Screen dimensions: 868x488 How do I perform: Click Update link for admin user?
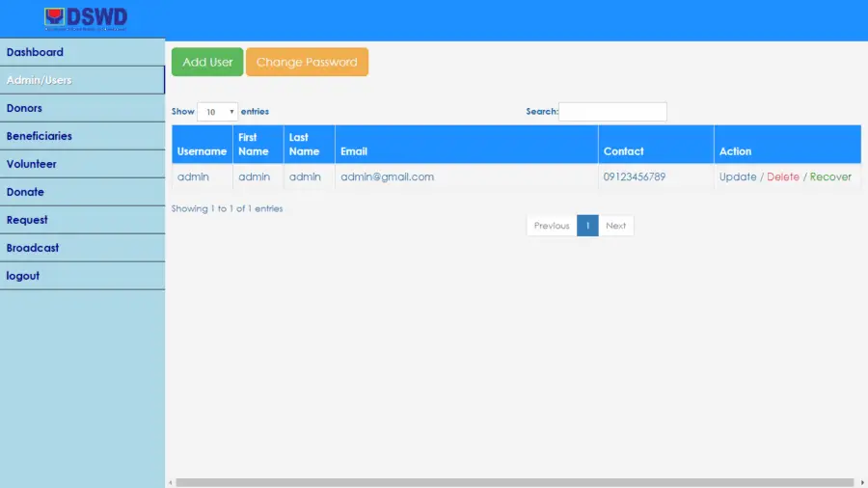tap(738, 177)
